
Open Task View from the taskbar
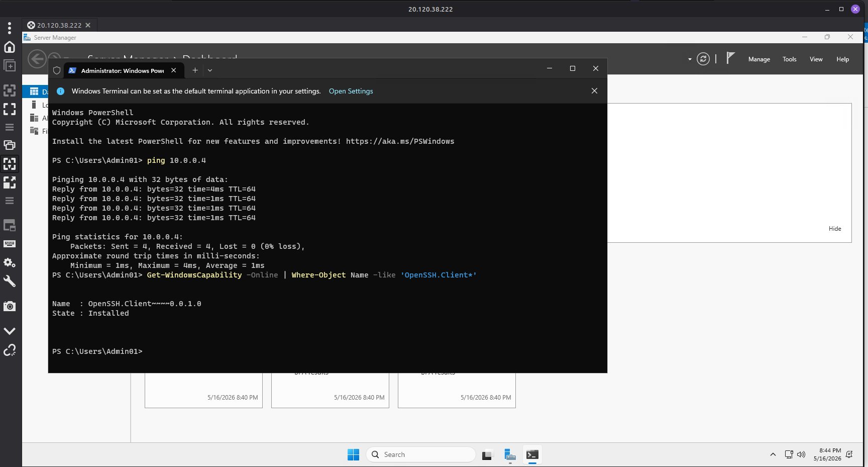[487, 455]
